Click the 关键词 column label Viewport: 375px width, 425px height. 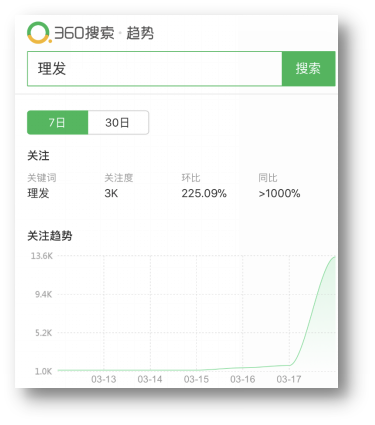[x=42, y=178]
